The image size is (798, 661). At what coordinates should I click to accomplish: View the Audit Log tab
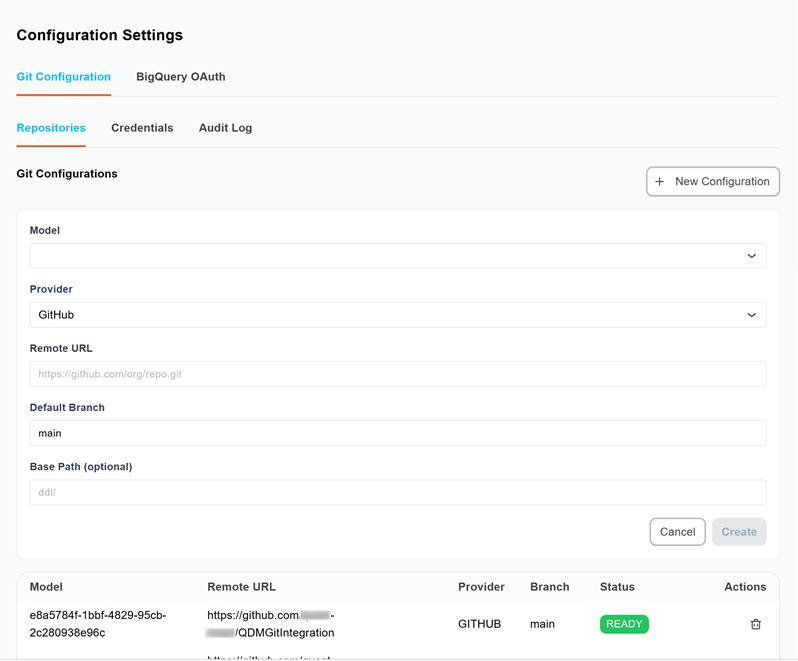pyautogui.click(x=225, y=128)
